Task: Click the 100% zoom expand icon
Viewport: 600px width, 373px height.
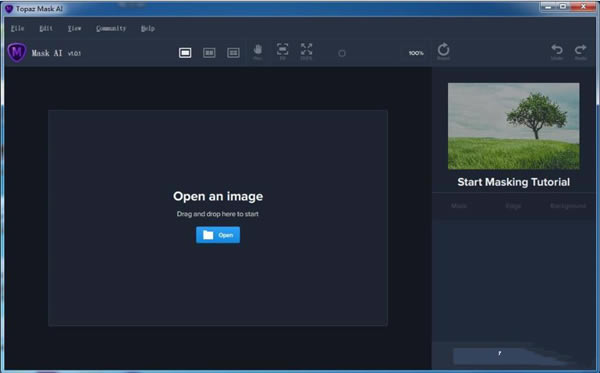Action: (306, 51)
